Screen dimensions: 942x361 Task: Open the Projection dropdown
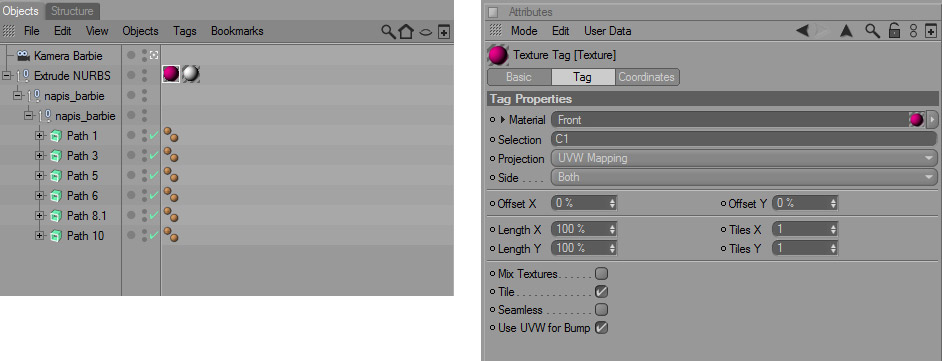tap(743, 159)
